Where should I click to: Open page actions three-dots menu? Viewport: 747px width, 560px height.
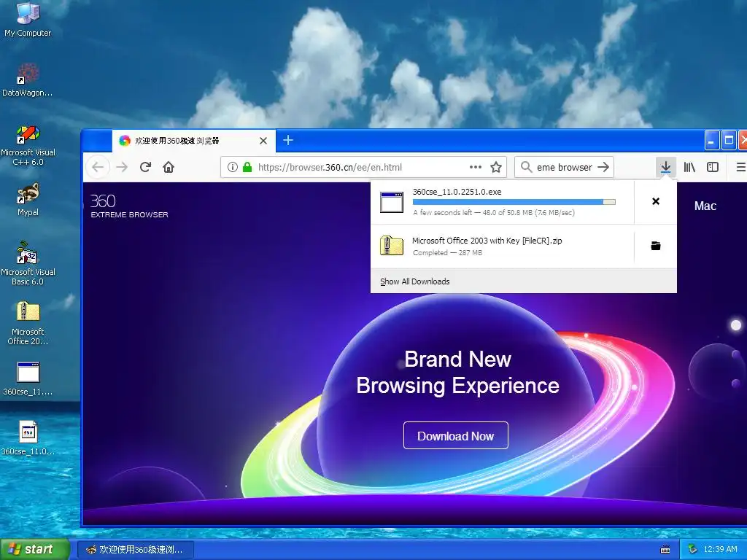click(x=476, y=167)
